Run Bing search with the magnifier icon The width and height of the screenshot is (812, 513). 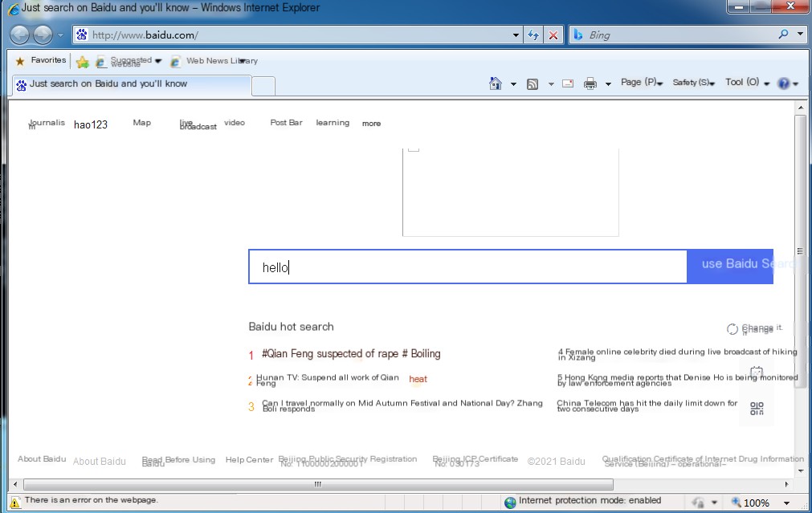pos(784,35)
